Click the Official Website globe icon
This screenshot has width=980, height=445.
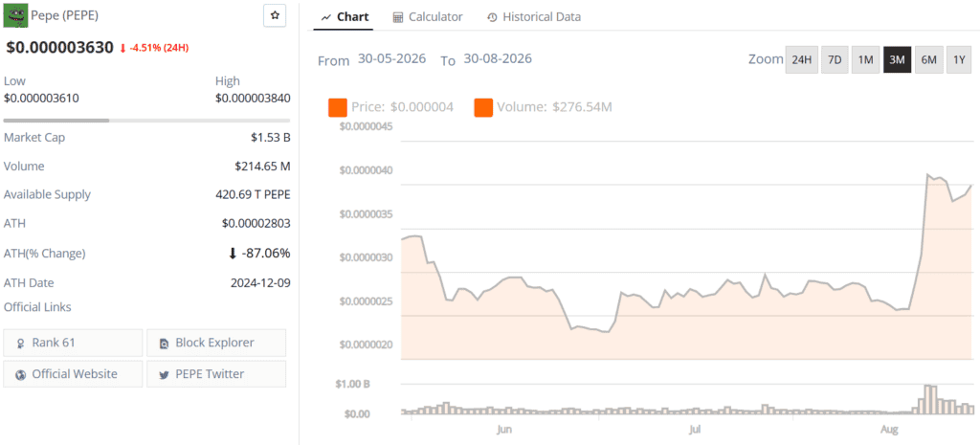tap(21, 375)
